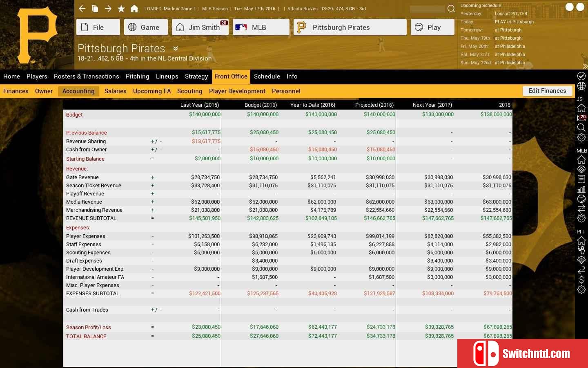The image size is (588, 368).
Task: Open the MLB league menu
Action: coord(261,27)
